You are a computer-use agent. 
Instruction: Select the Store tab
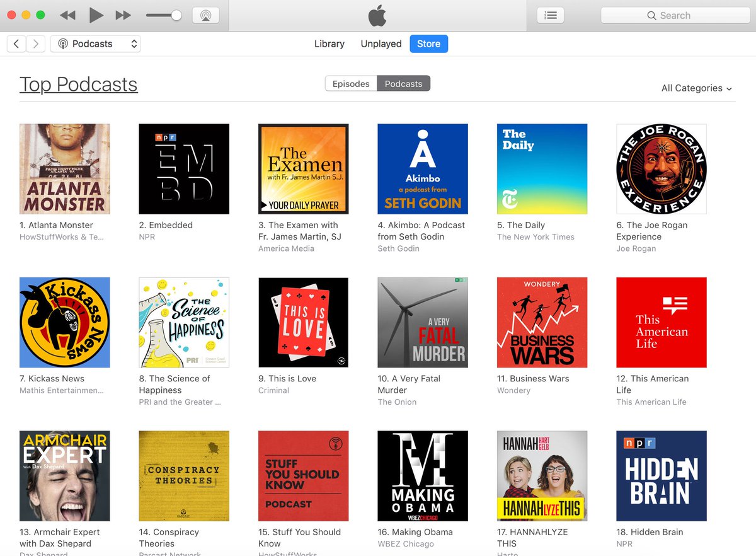click(428, 43)
